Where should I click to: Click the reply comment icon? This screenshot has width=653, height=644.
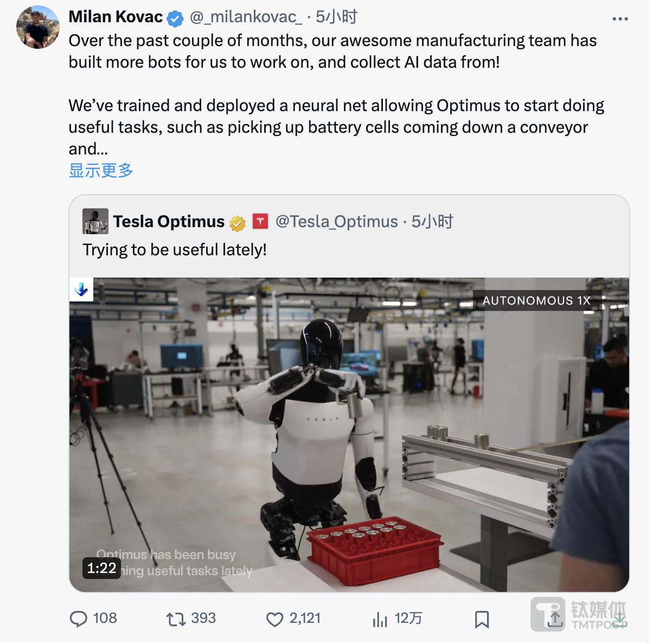pyautogui.click(x=79, y=619)
